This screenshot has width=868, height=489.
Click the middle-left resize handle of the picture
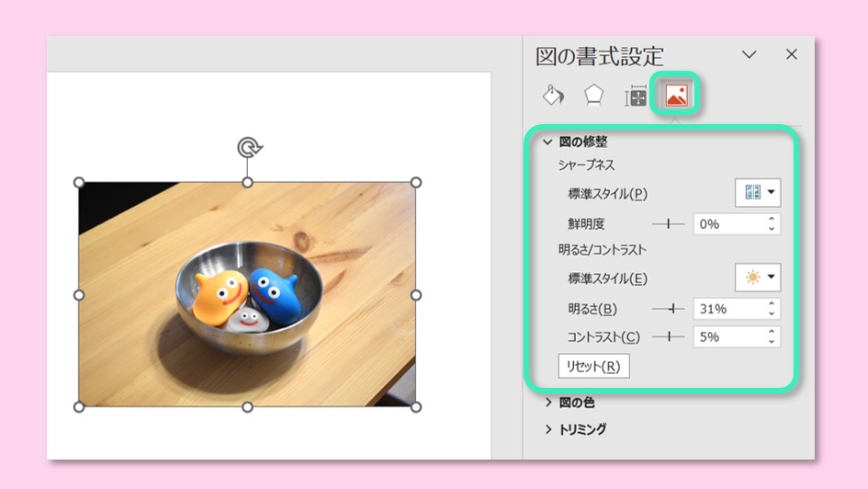click(79, 295)
